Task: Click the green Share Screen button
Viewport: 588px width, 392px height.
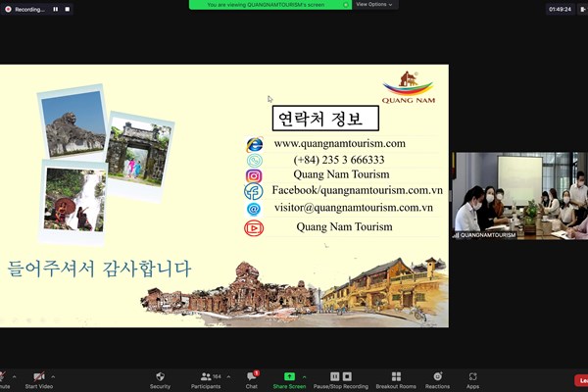Action: (289, 380)
